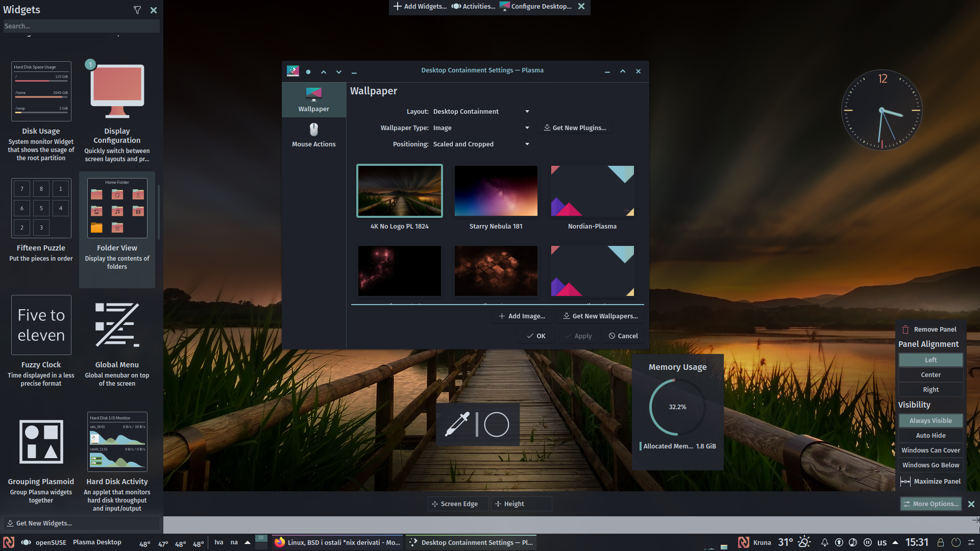Select Nordian-Plasma wallpaper thumbnail
980x551 pixels.
pos(593,191)
